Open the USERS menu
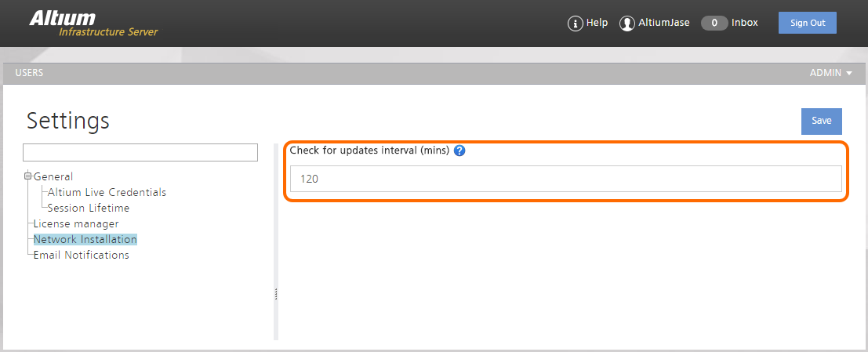868x352 pixels. coord(29,73)
